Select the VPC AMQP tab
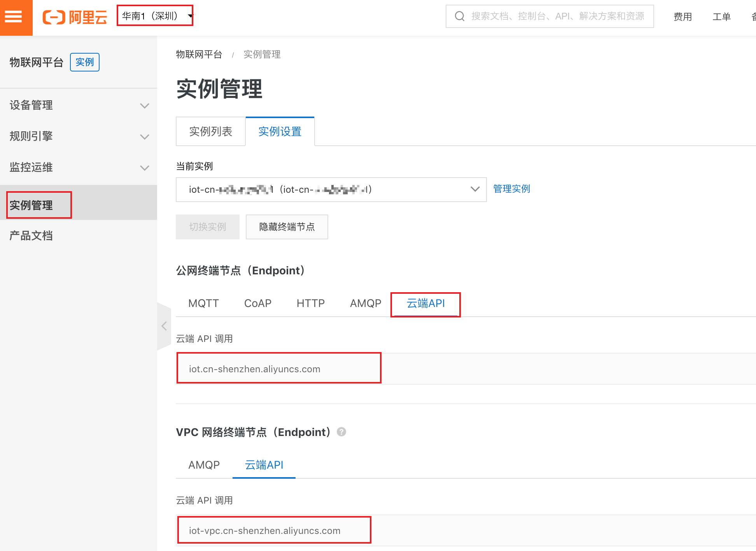Screen dimensions: 756x551 (204, 465)
